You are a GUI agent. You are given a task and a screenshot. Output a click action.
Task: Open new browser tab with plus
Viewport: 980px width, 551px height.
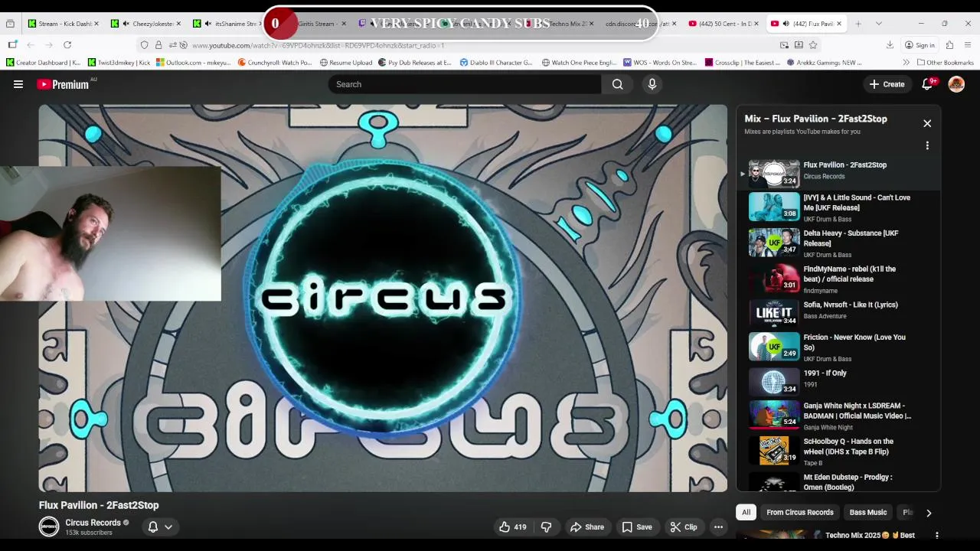point(858,24)
